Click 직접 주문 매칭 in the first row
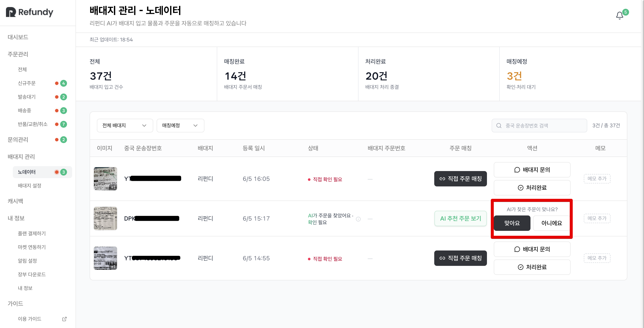Image resolution: width=644 pixels, height=328 pixels. coord(460,179)
